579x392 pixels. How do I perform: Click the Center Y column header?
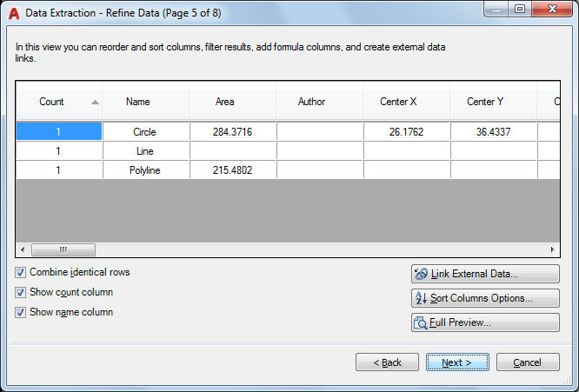click(x=485, y=102)
